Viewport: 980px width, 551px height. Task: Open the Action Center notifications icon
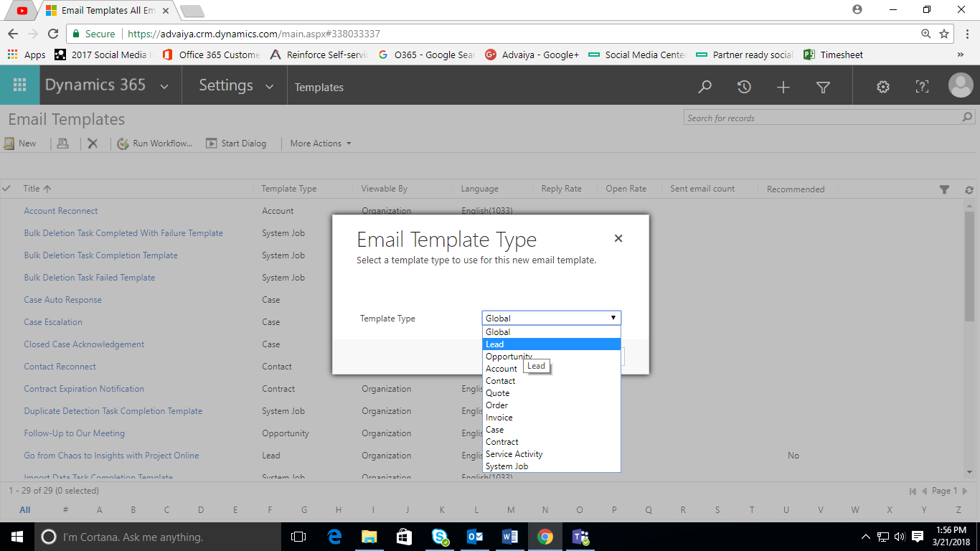917,537
